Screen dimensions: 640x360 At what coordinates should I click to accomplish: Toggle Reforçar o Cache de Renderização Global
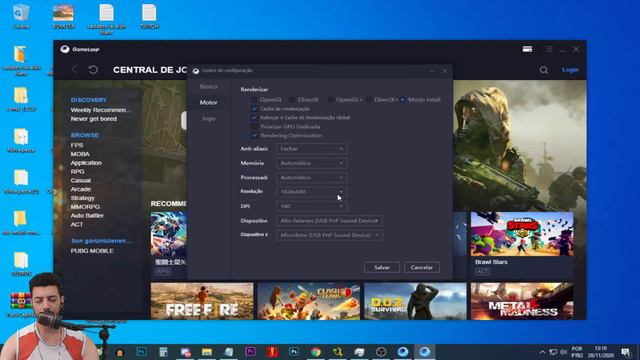[254, 118]
